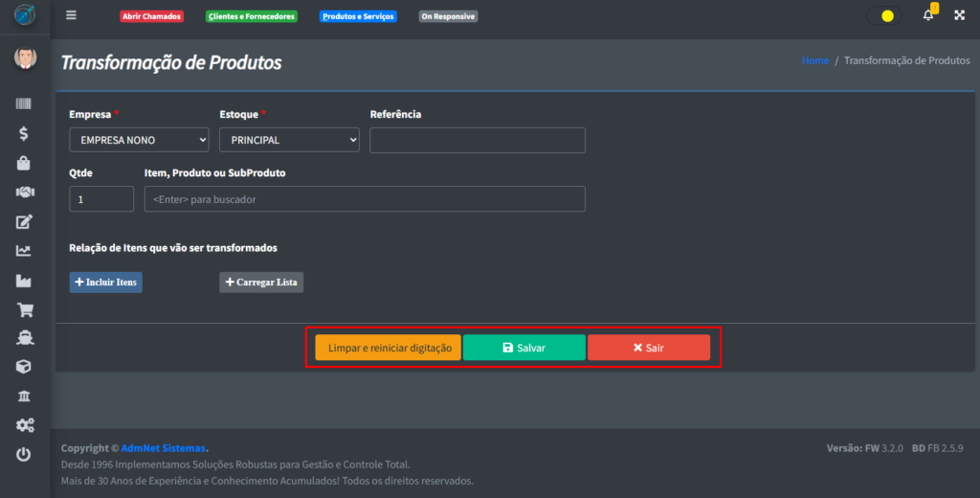Open the dollar sign finance menu
The width and height of the screenshot is (980, 498).
(24, 134)
